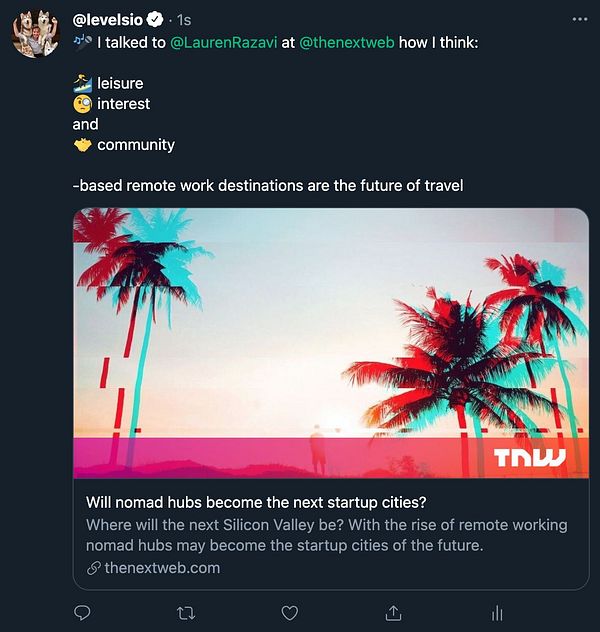This screenshot has height=632, width=600.
Task: Click the blue verified badge beside @levelsio
Action: [155, 19]
